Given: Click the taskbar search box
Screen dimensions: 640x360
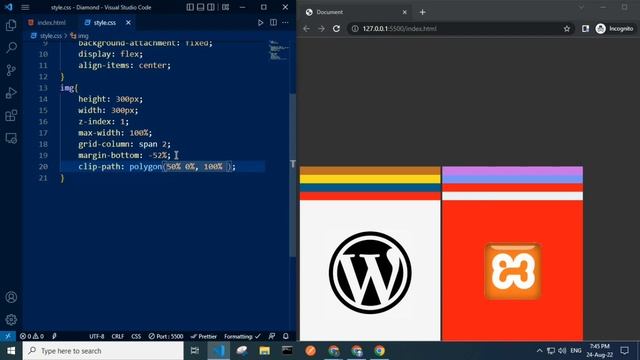Looking at the screenshot, I should [103, 351].
